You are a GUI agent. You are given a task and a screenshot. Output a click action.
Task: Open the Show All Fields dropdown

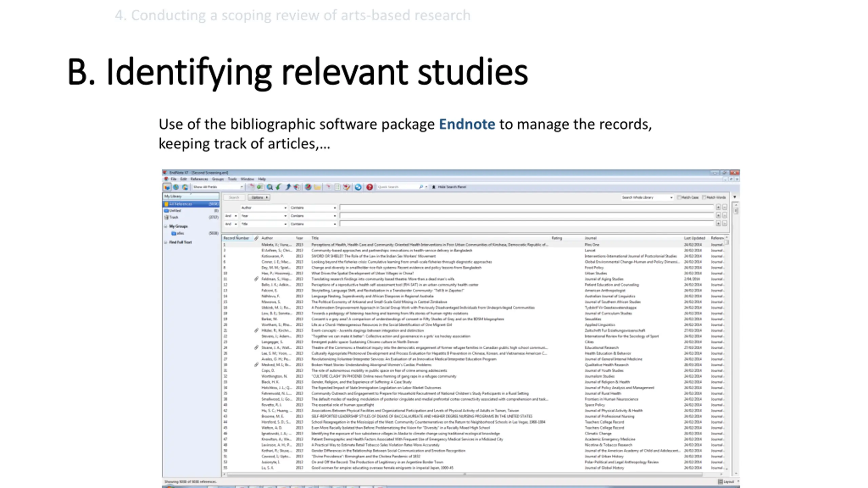click(x=218, y=187)
